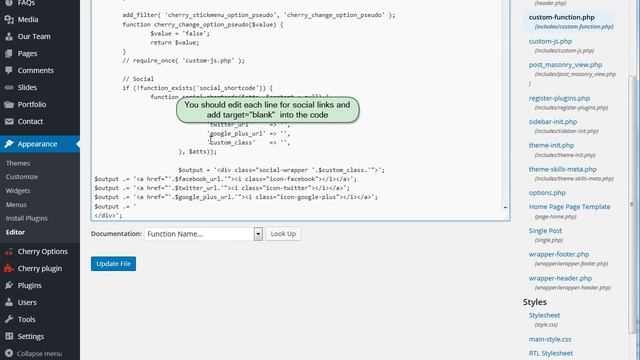Open sidebar-init.php template file
The height and width of the screenshot is (360, 640).
pyautogui.click(x=553, y=122)
